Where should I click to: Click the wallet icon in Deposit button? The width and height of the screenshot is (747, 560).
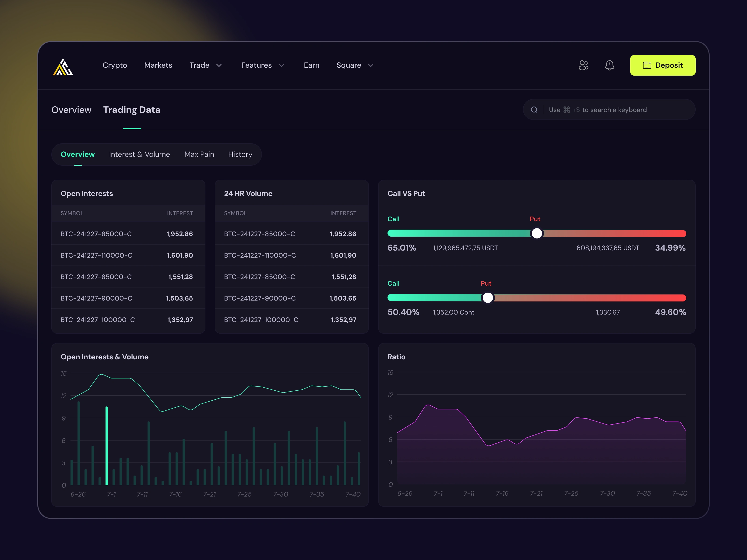click(x=647, y=65)
